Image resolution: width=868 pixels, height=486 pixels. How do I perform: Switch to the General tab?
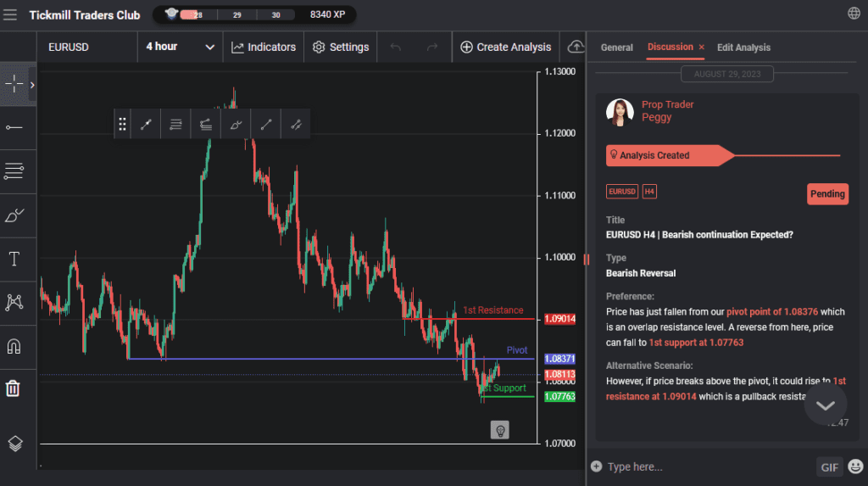(x=617, y=47)
